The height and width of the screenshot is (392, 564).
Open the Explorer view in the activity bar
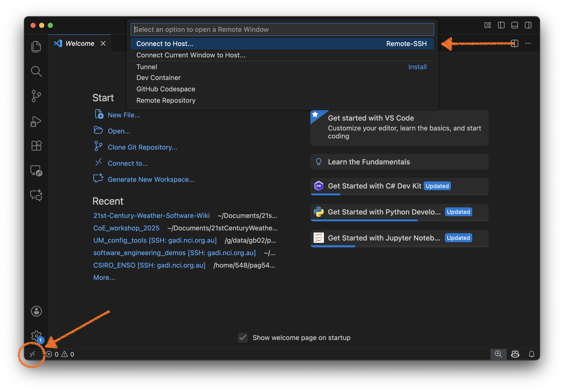pyautogui.click(x=36, y=46)
